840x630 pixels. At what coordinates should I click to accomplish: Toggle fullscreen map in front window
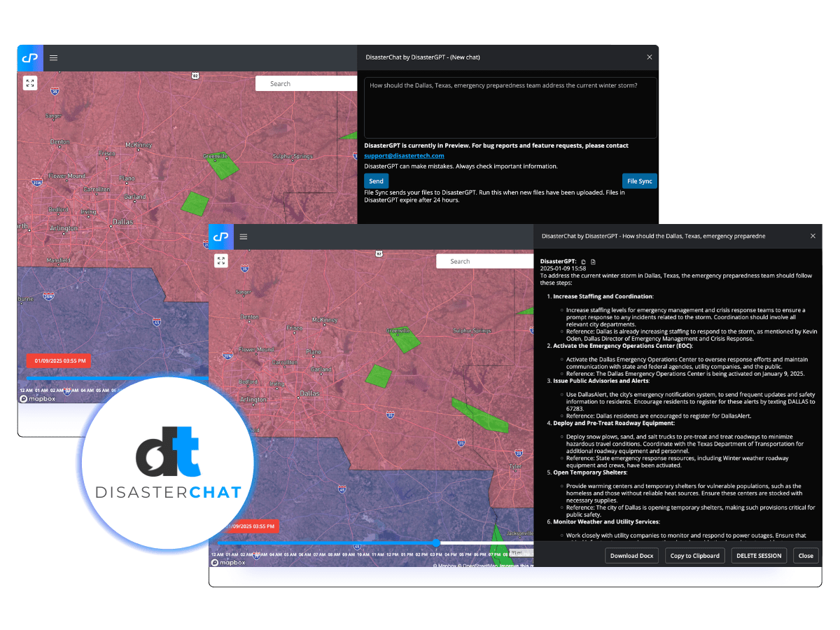click(221, 261)
